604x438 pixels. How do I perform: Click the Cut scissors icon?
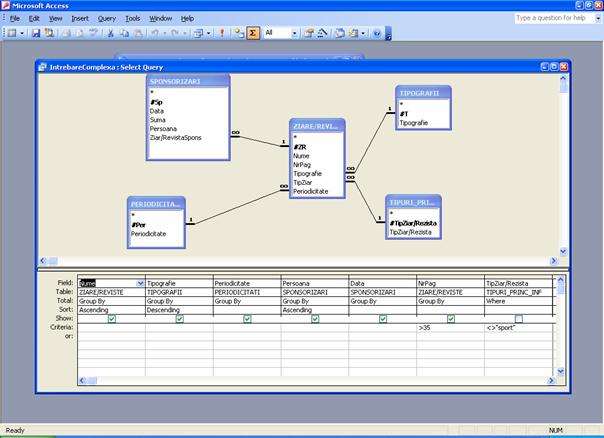pyautogui.click(x=110, y=33)
